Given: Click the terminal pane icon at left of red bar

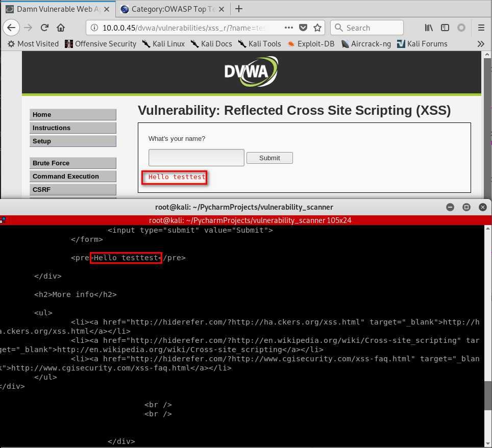Looking at the screenshot, I should (x=3, y=220).
